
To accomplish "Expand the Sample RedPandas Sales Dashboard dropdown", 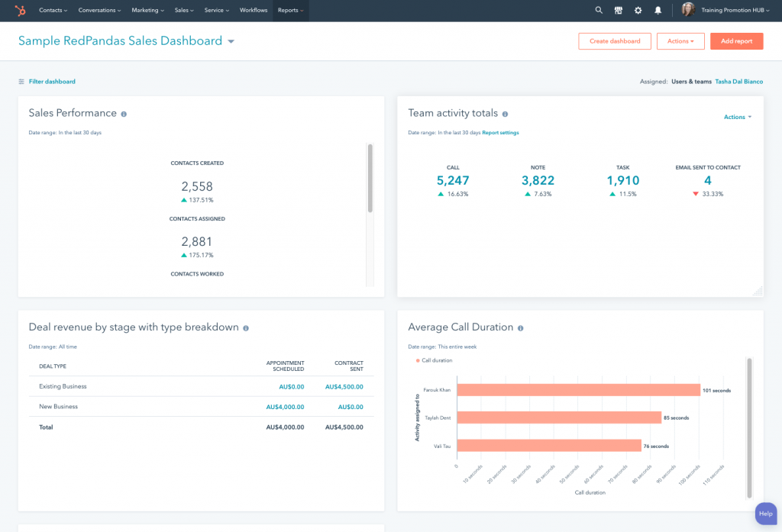I will (x=231, y=41).
